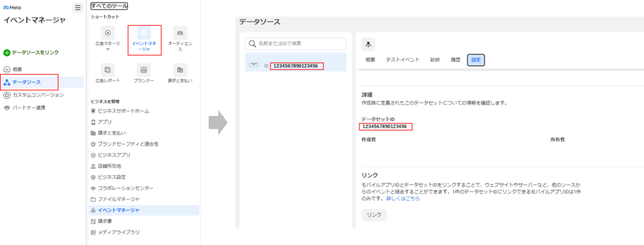Click the 店舗所在地 location icon
The height and width of the screenshot is (245, 644).
[93, 166]
